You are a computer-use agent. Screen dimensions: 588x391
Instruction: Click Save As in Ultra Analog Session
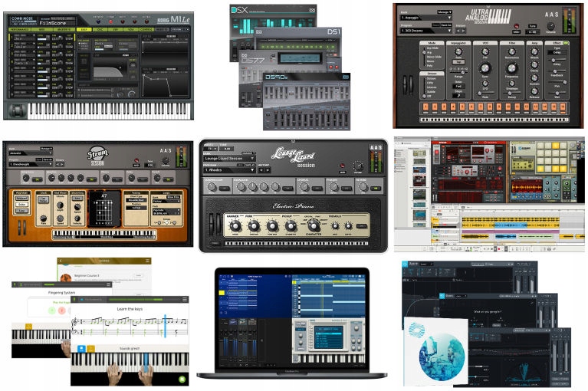click(446, 25)
